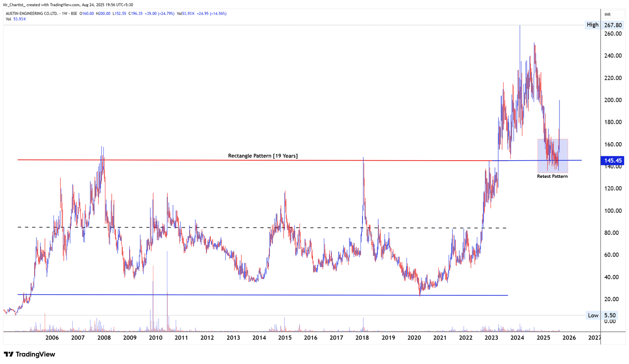Click the Rectangle Pattern [19 Years] annotation text
This screenshot has width=629, height=364.
coord(263,155)
